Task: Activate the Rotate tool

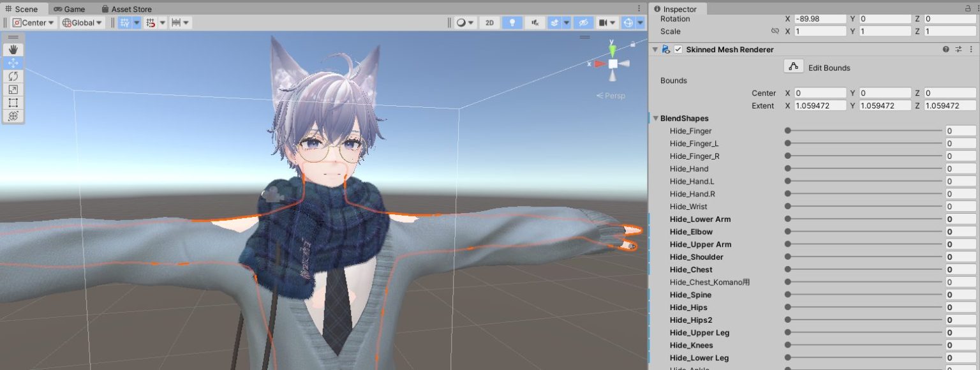Action: (13, 76)
